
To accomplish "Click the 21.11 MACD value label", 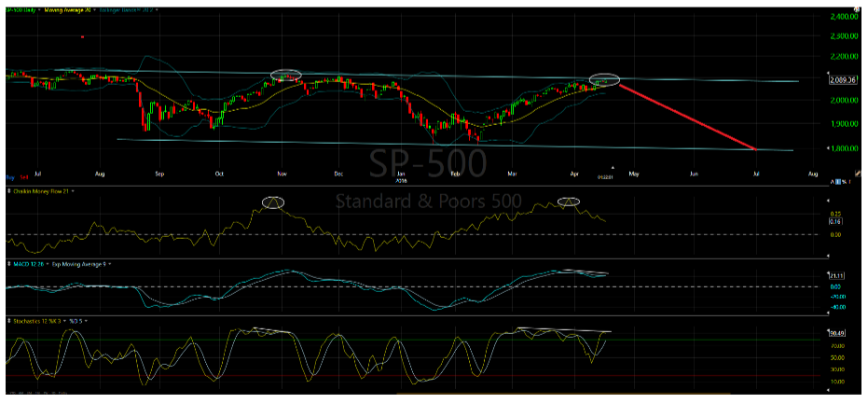I will pos(835,275).
